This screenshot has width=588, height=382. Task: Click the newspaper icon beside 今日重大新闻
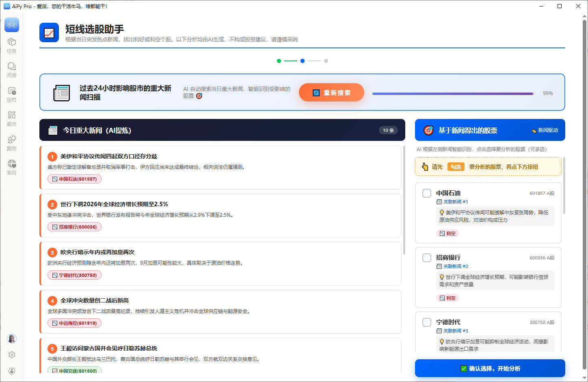coord(53,130)
